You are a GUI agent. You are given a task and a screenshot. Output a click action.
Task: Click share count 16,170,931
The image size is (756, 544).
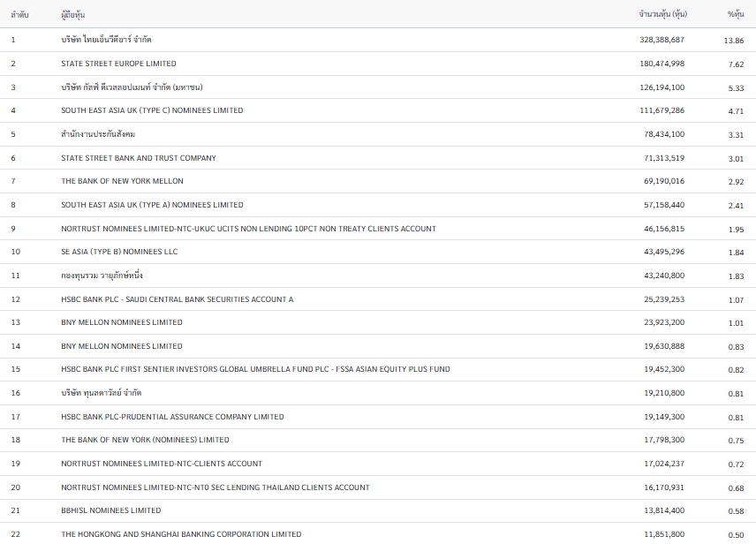tap(664, 487)
